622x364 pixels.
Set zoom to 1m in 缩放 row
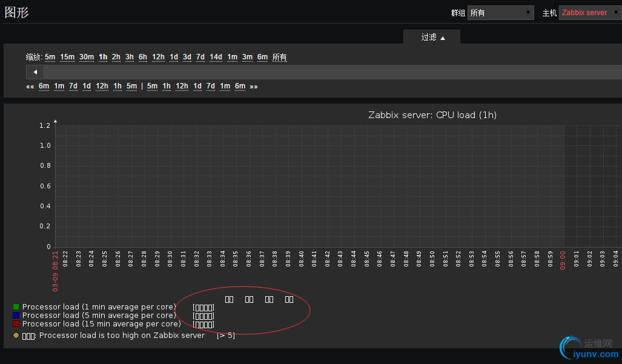(x=232, y=57)
